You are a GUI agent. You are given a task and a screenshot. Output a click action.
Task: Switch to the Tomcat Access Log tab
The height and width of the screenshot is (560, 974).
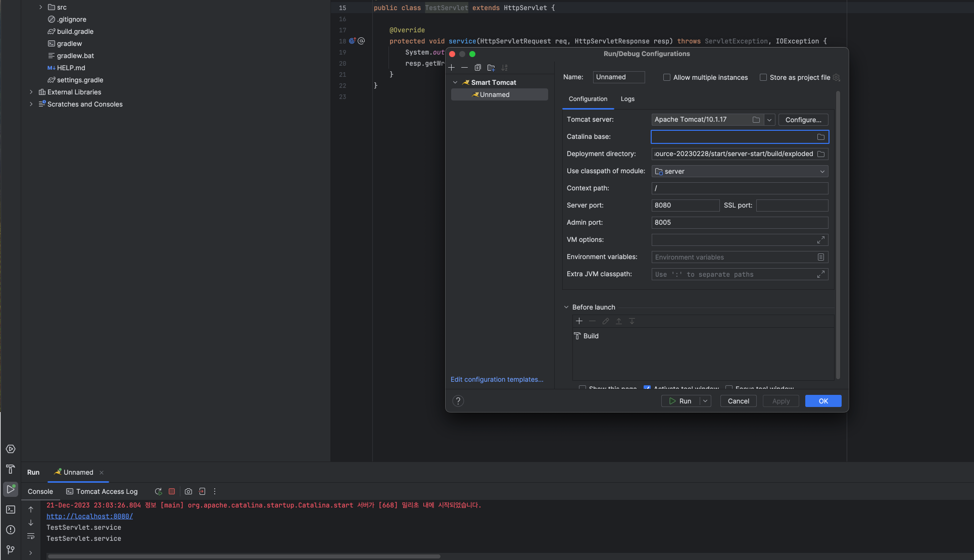tap(102, 491)
